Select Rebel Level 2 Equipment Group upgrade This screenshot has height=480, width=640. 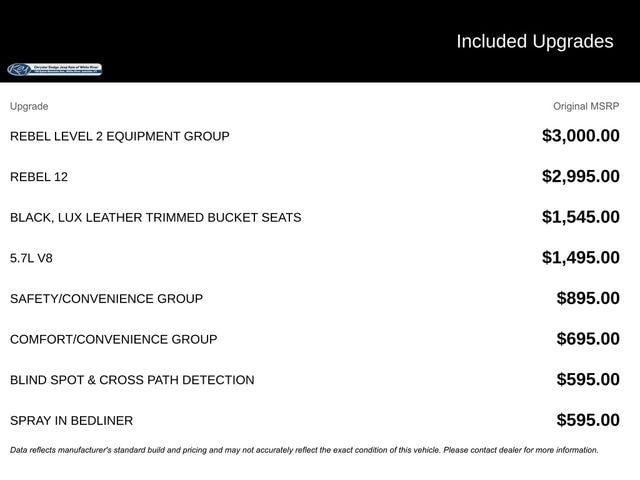point(119,136)
